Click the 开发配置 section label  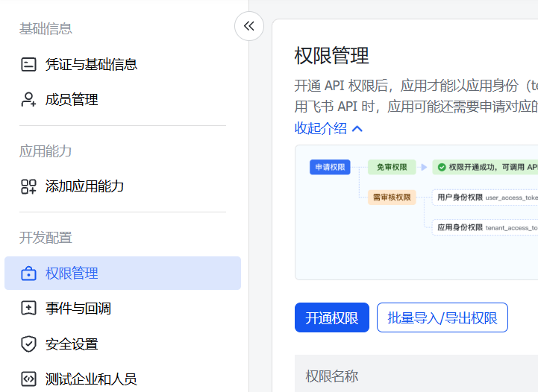[x=46, y=238]
